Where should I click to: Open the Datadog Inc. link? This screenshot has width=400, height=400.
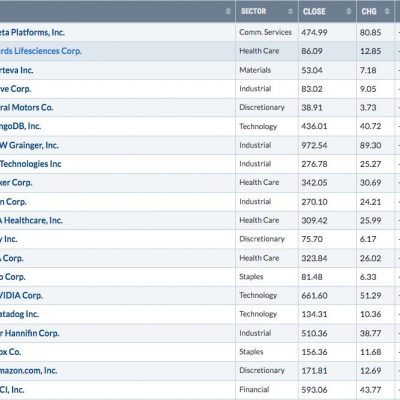[x=19, y=314]
